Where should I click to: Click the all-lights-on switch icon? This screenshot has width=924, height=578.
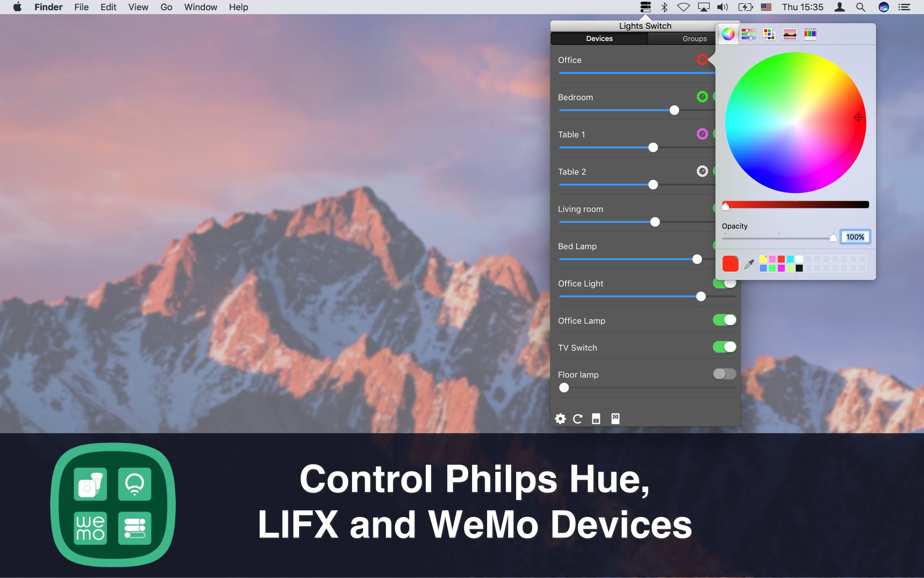click(596, 419)
